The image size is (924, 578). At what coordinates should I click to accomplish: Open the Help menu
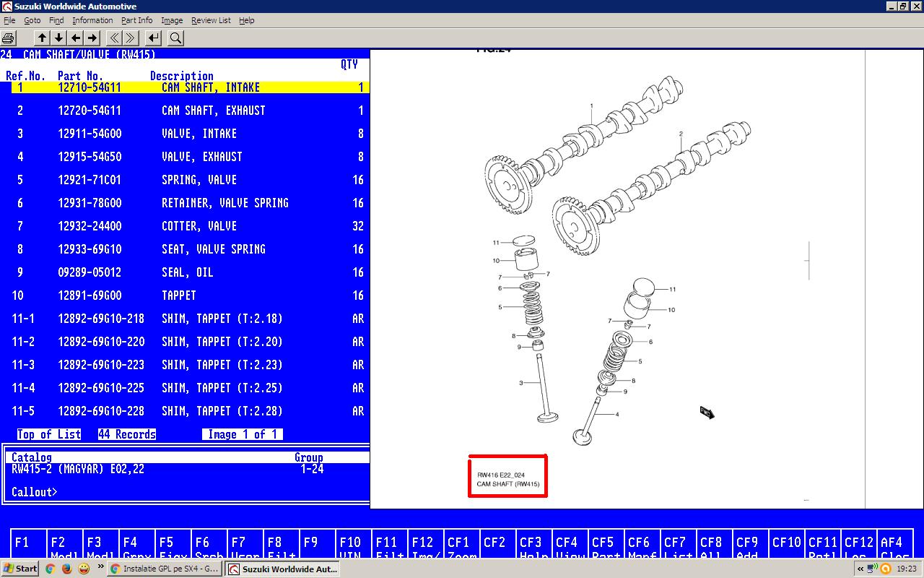point(247,20)
